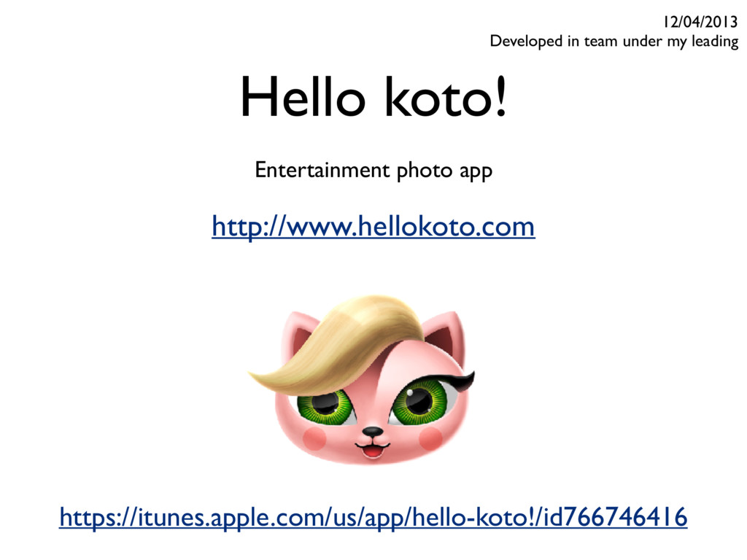Click the 'Developed in team under my leading' note

click(x=614, y=42)
